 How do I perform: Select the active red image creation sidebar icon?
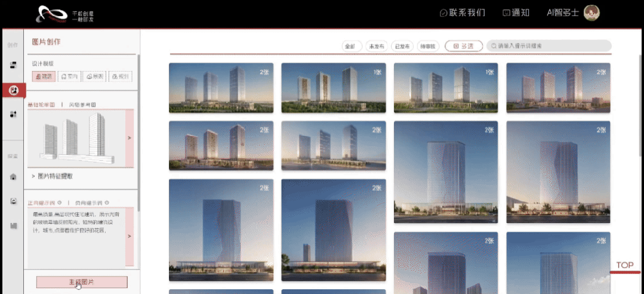tap(13, 90)
